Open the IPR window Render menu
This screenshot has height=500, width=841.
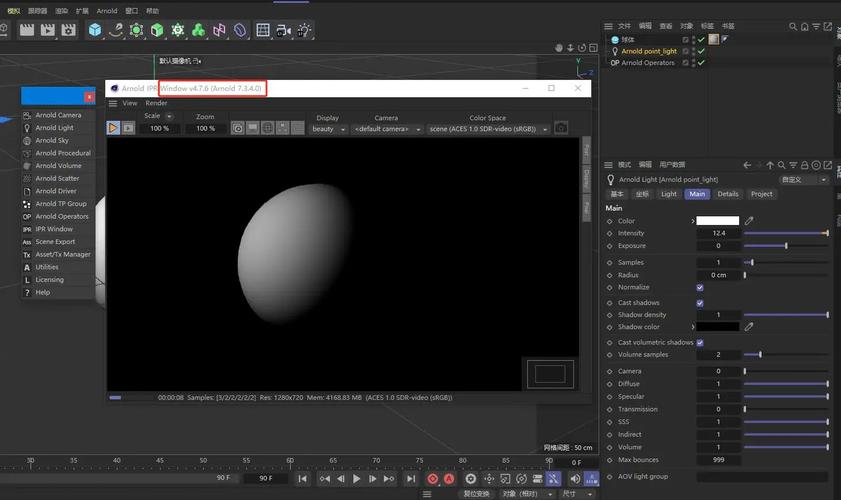[x=157, y=103]
